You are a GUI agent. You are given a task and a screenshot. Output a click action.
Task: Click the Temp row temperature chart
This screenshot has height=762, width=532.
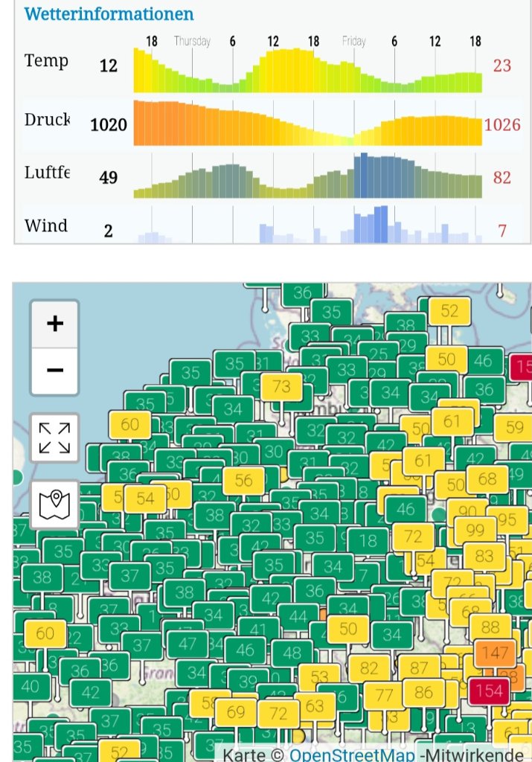[x=307, y=70]
